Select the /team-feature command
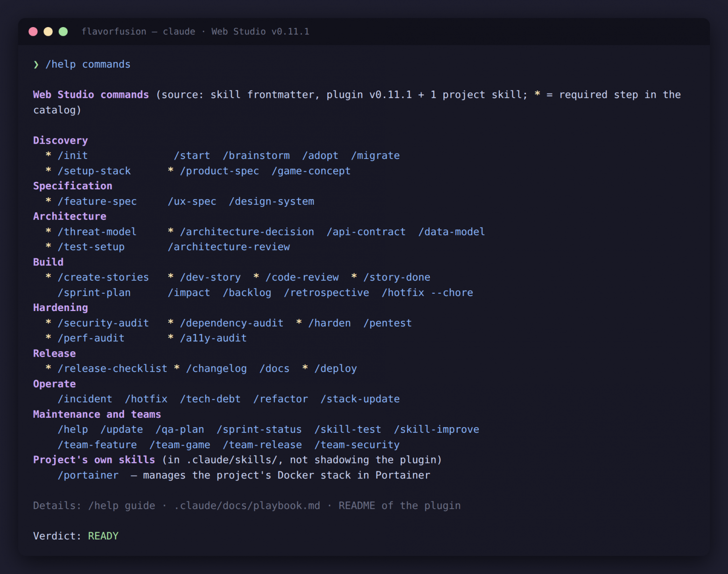 pyautogui.click(x=97, y=445)
